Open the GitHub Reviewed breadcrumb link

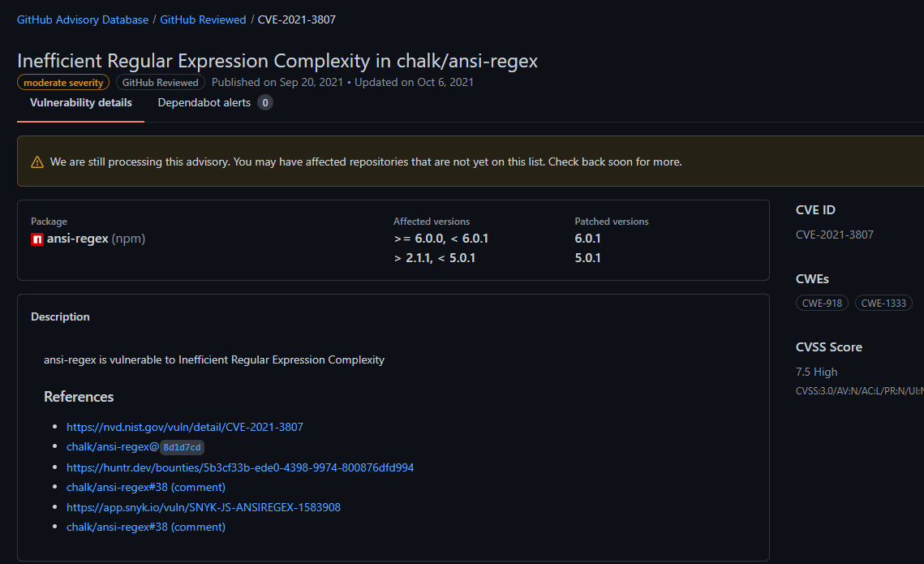pos(203,19)
